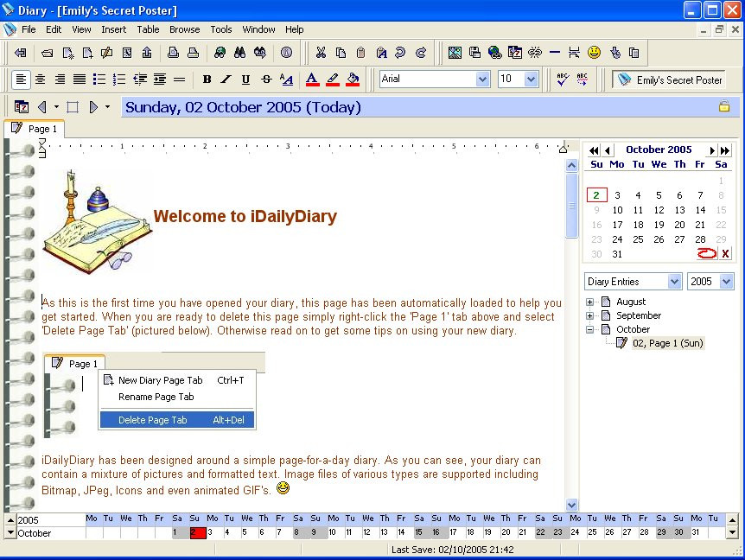Image resolution: width=745 pixels, height=560 pixels.
Task: Click the red X icon in calendar
Action: [x=725, y=253]
